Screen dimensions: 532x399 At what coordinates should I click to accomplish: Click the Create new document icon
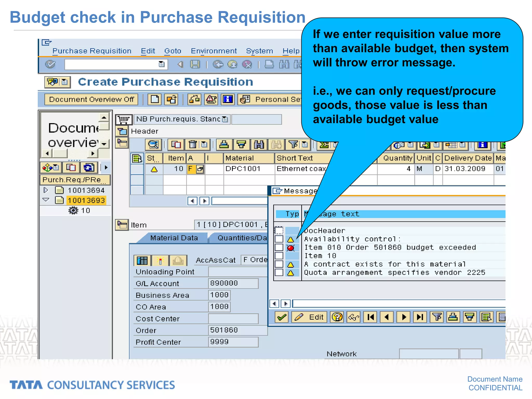155,99
